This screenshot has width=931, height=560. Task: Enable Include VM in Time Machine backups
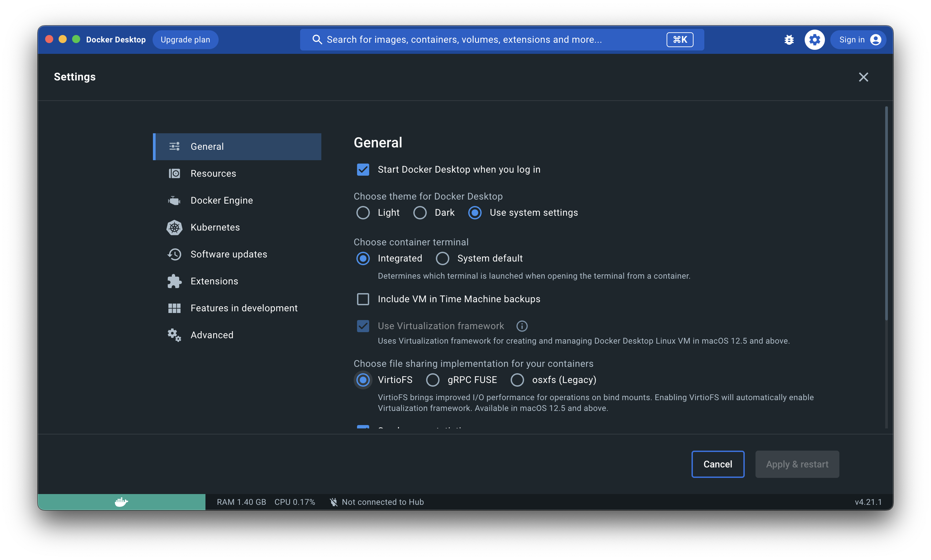[362, 299]
